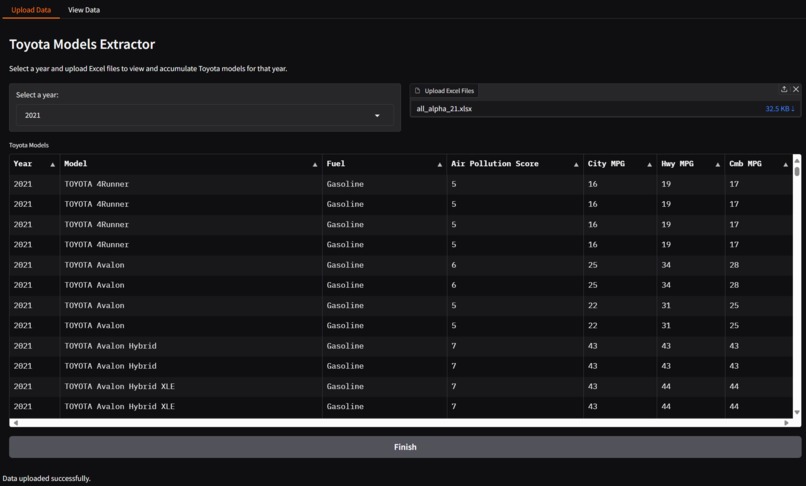Open the View Data tab
Viewport: 806px width, 486px height.
click(84, 10)
